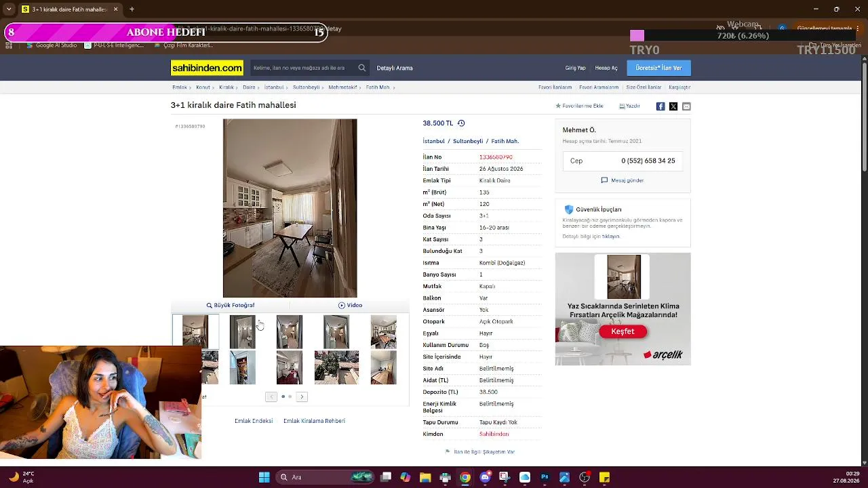
Task: Select the garden photo thumbnail in bottom row
Action: pos(336,367)
